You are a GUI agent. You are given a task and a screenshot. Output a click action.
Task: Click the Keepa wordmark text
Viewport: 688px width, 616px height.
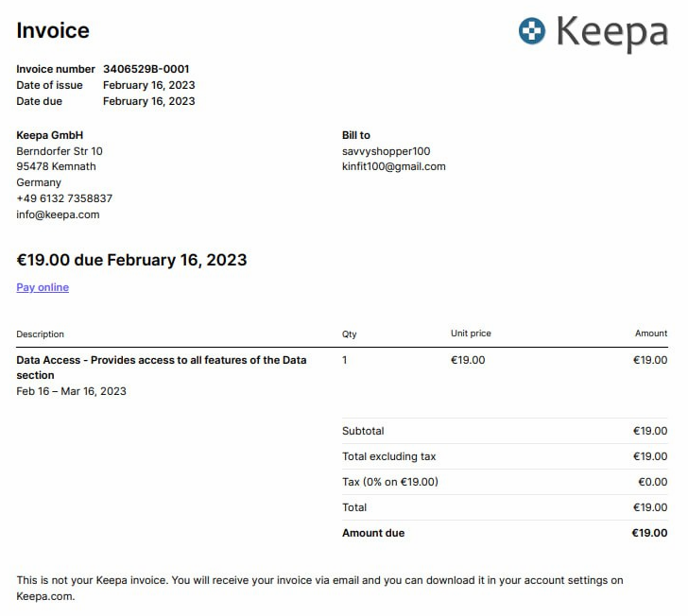point(612,33)
